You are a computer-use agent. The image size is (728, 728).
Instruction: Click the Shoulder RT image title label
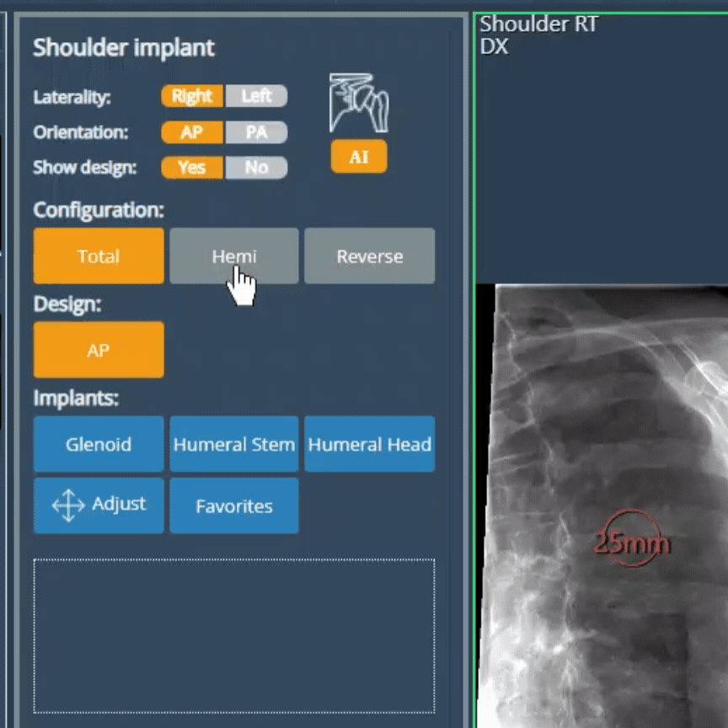click(538, 24)
